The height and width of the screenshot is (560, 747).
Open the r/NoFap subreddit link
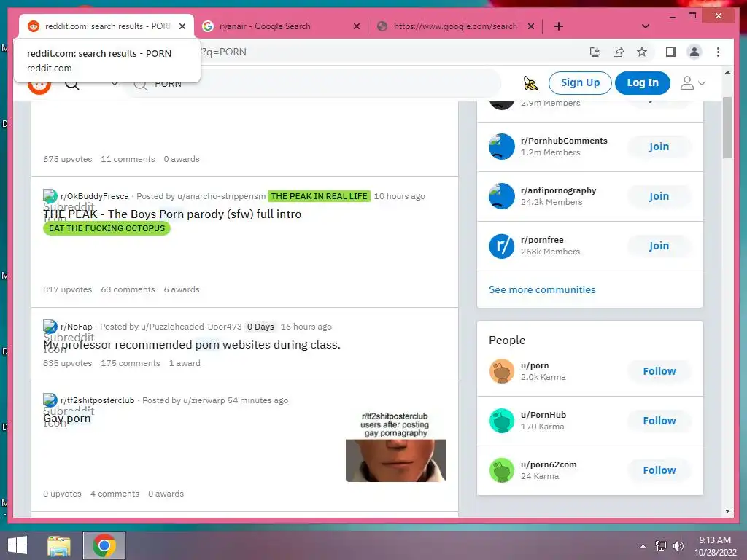(76, 327)
